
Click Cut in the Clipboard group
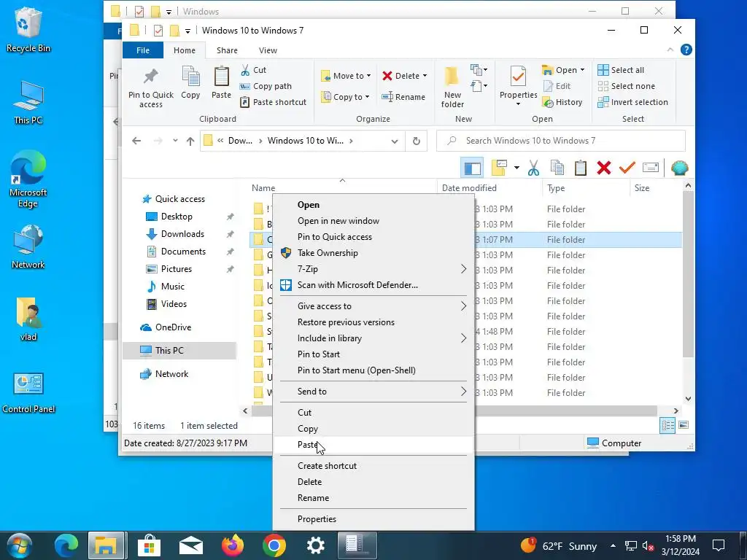(253, 70)
